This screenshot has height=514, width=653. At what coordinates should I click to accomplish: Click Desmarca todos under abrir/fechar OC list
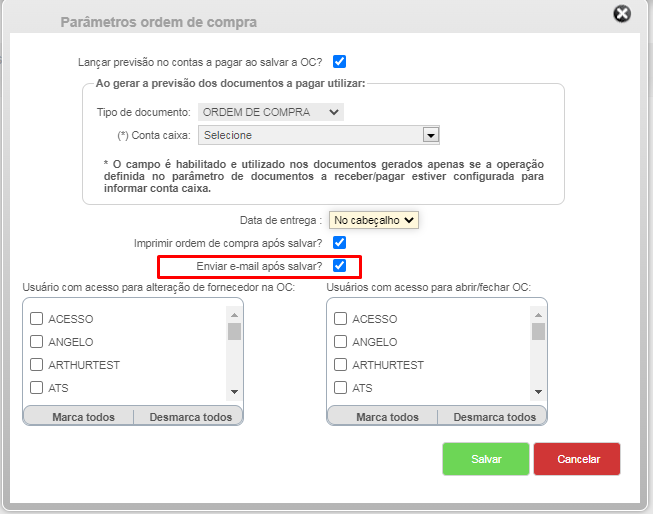(494, 417)
